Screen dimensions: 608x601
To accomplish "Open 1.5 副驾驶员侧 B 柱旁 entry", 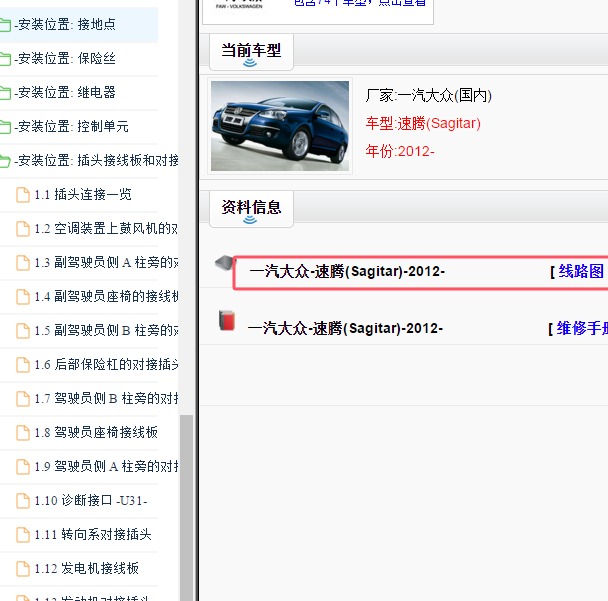I will 106,330.
